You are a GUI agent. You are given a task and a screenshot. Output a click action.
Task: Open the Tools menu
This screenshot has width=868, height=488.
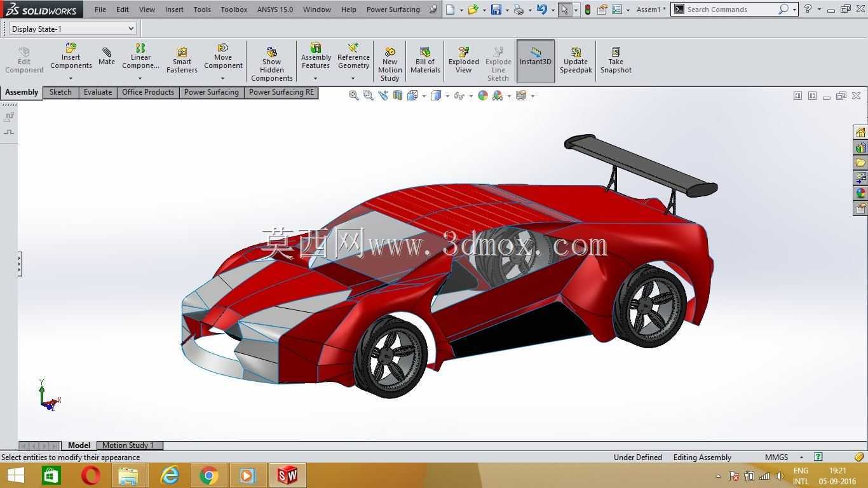point(202,10)
